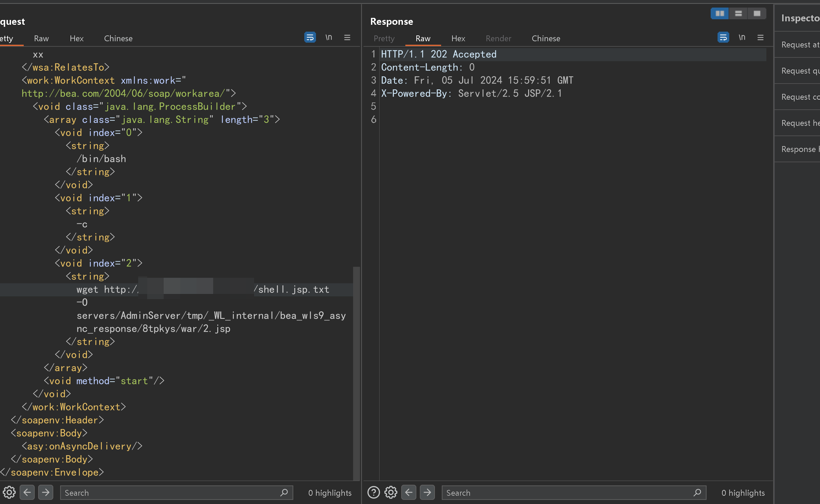Open Request panel hamburger options menu
This screenshot has width=820, height=504.
tap(347, 37)
